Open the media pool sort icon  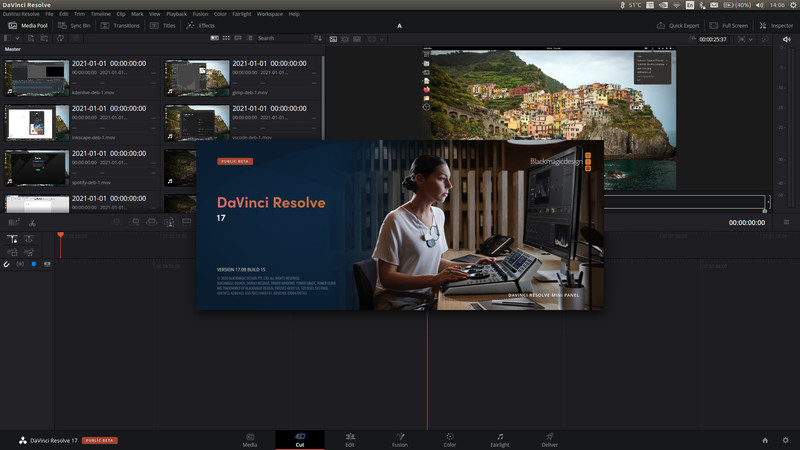click(x=318, y=38)
